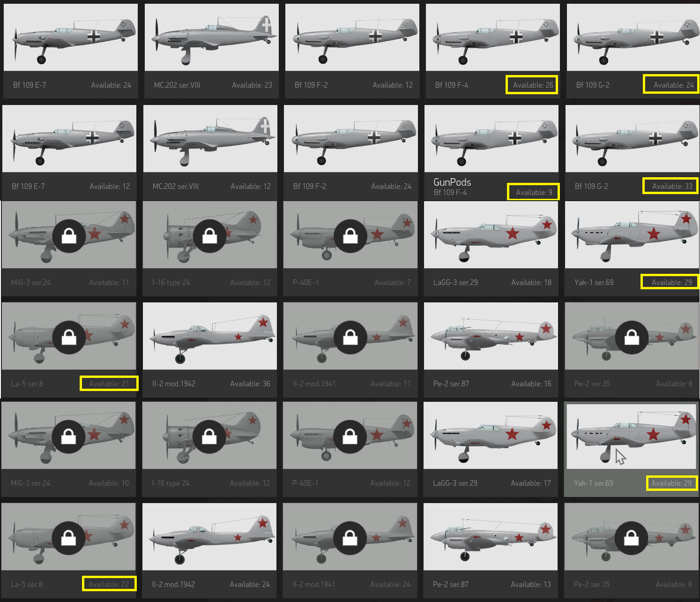This screenshot has width=700, height=602.
Task: Click lock on Il-2 mod.1941 with 24 available
Action: tap(350, 538)
